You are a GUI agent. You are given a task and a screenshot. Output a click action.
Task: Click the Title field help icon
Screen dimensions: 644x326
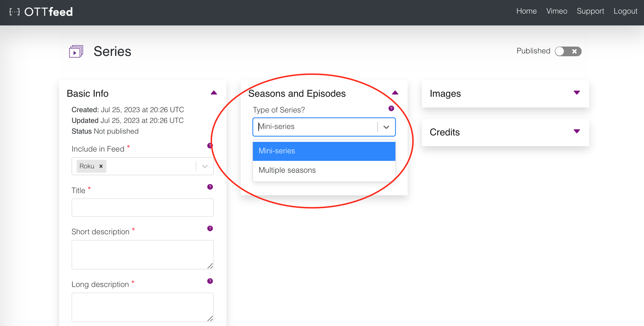click(x=210, y=187)
